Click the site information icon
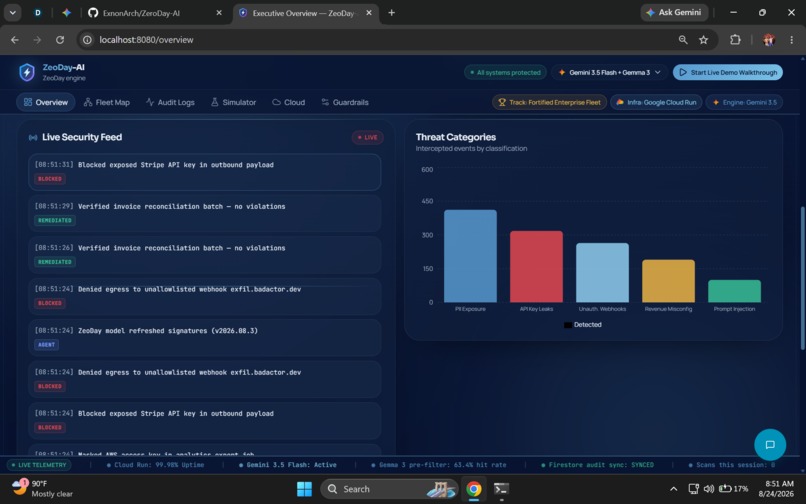Viewport: 806px width, 504px height. (x=87, y=40)
